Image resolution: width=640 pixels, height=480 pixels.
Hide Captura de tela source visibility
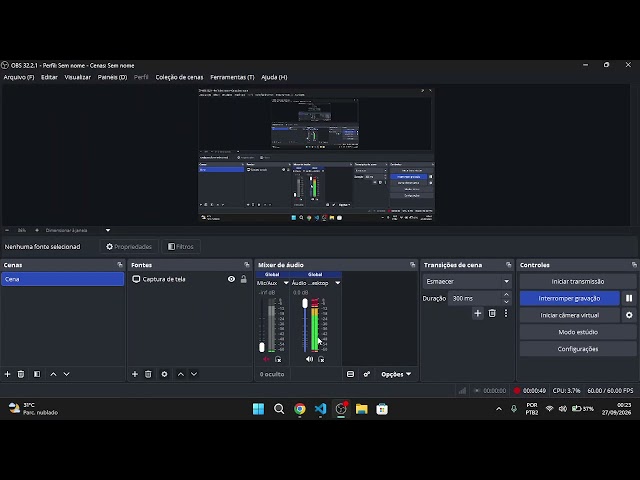tap(231, 279)
